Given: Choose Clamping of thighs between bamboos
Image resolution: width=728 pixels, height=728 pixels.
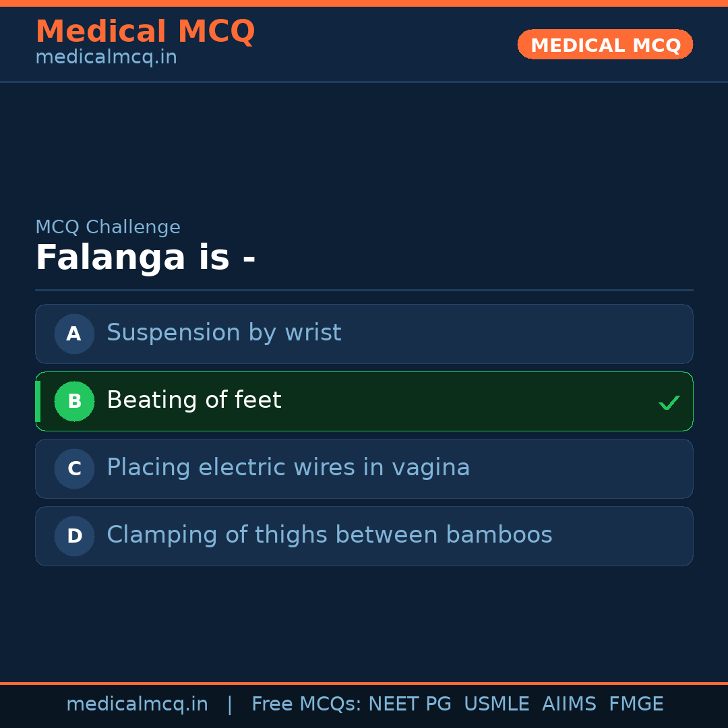Looking at the screenshot, I should point(329,535).
